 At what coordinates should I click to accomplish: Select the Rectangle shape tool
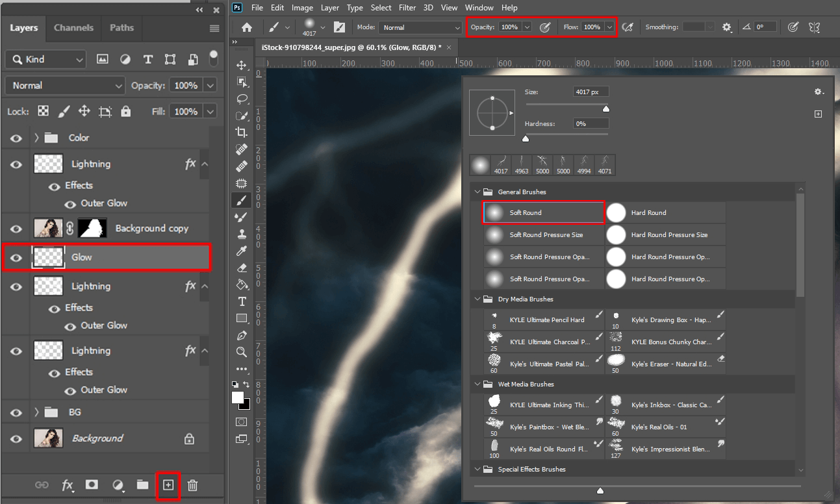click(242, 318)
